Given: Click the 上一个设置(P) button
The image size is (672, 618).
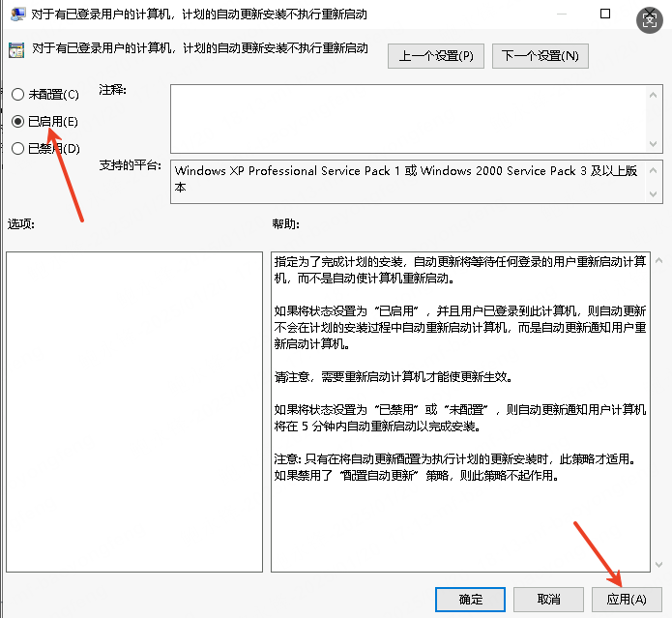Looking at the screenshot, I should tap(436, 56).
